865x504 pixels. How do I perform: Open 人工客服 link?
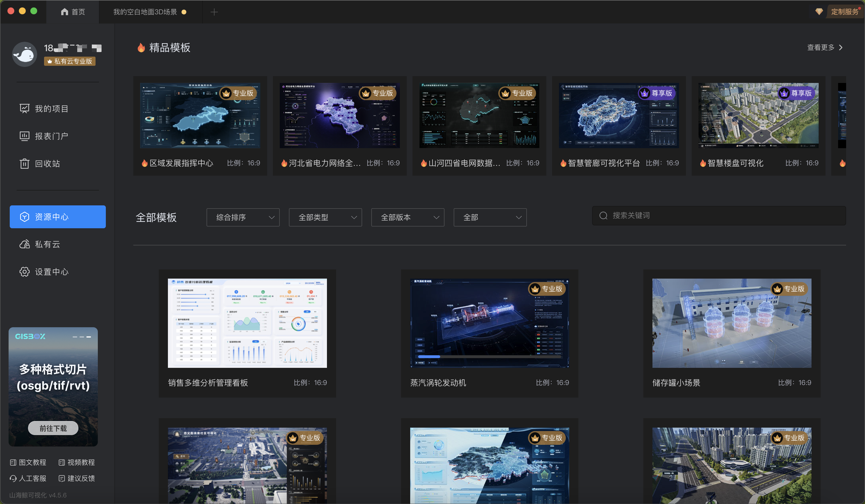[28, 478]
